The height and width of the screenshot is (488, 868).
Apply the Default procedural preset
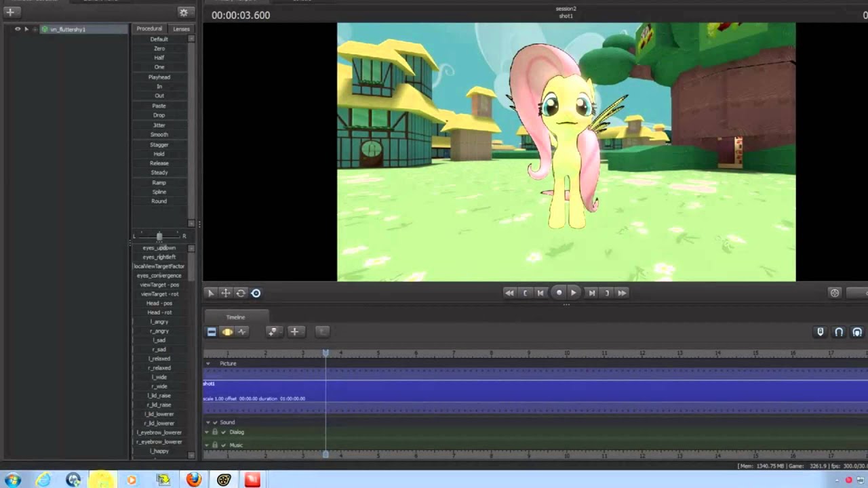click(x=159, y=39)
